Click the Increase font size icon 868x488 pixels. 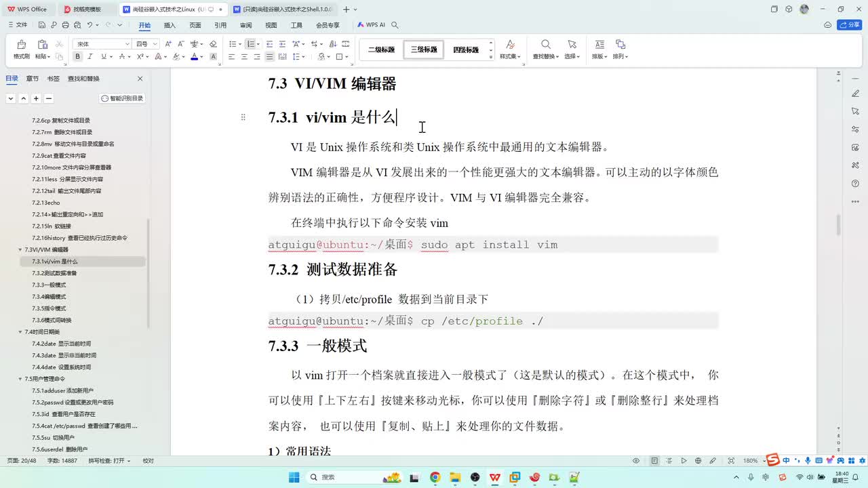168,44
